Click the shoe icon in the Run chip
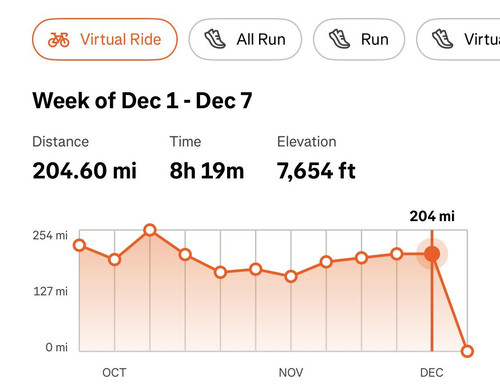 (x=339, y=39)
